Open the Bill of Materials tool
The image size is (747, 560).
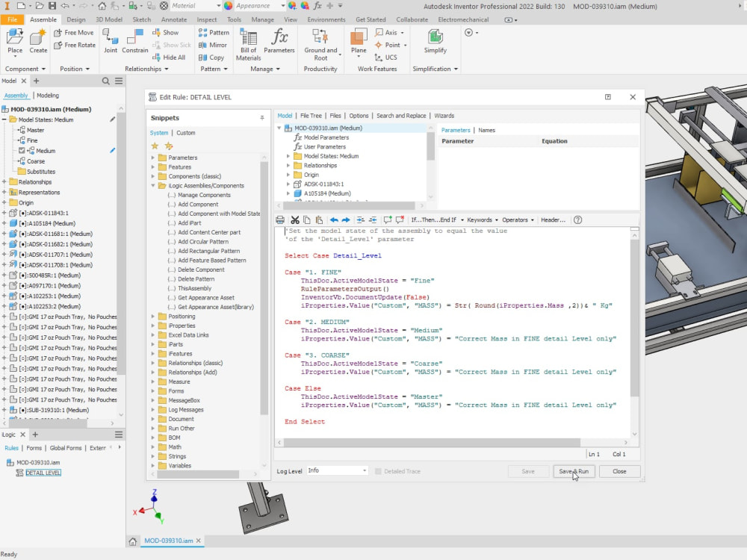click(249, 43)
